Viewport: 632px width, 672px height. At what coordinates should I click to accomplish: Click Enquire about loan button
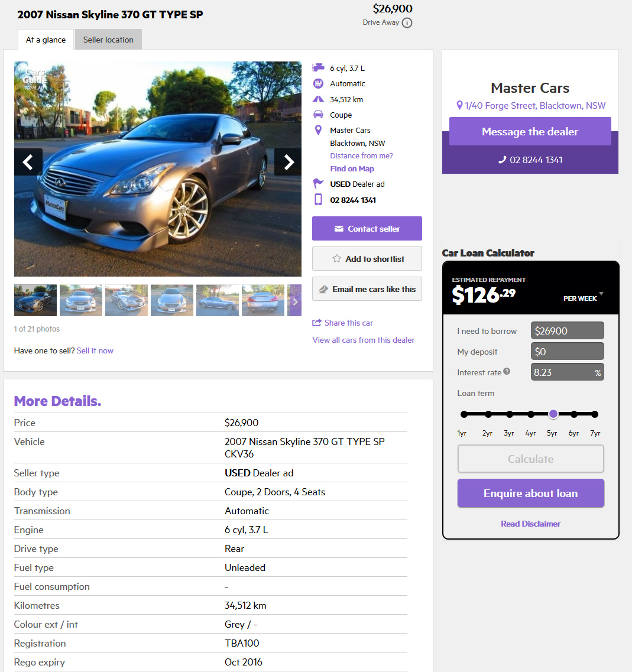click(x=531, y=494)
